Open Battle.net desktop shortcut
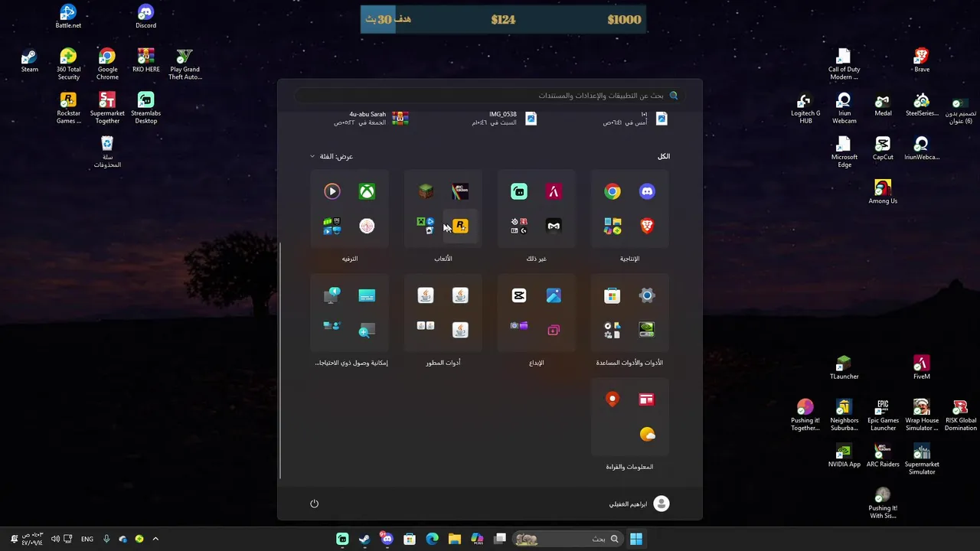The image size is (980, 551). coord(68,17)
